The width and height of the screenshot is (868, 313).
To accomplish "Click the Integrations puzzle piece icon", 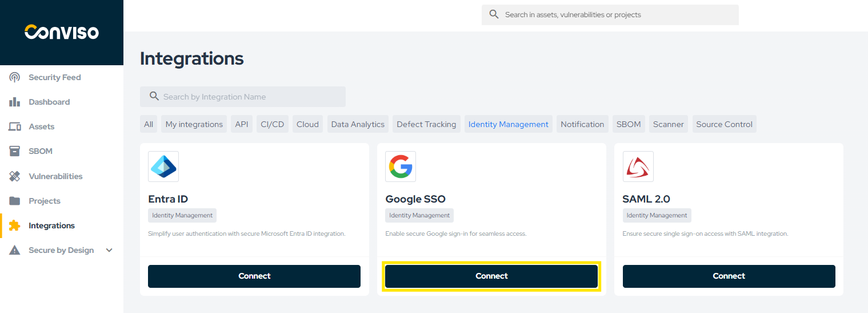I will [x=15, y=225].
